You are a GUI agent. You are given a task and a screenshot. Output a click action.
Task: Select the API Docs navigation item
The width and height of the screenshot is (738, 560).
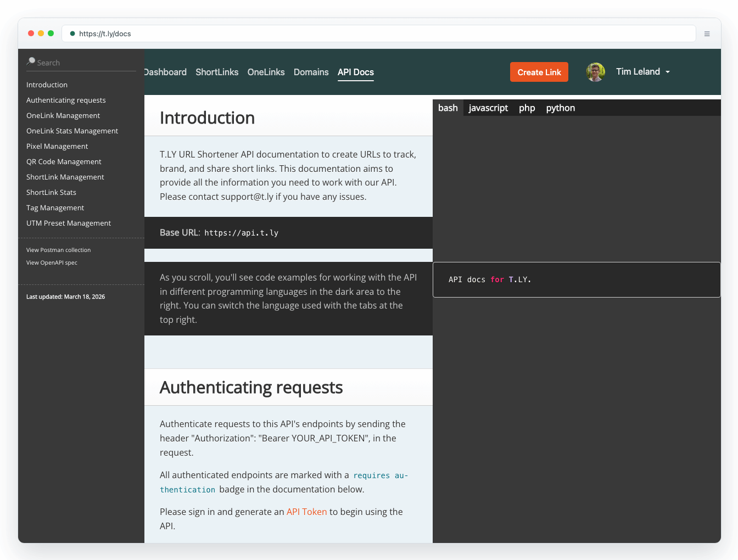[x=356, y=72]
